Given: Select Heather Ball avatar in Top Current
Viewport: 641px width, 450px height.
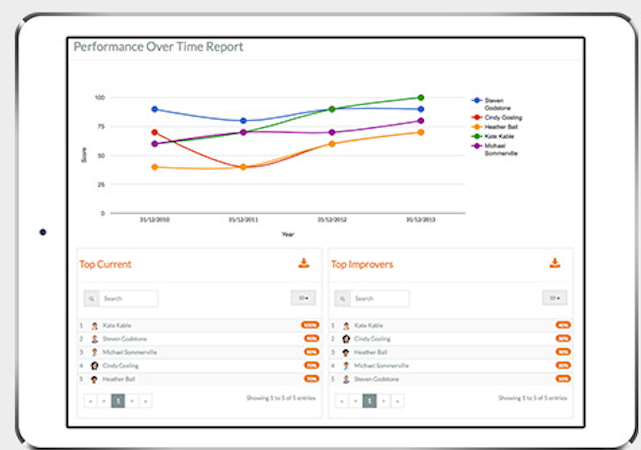Looking at the screenshot, I should 94,379.
